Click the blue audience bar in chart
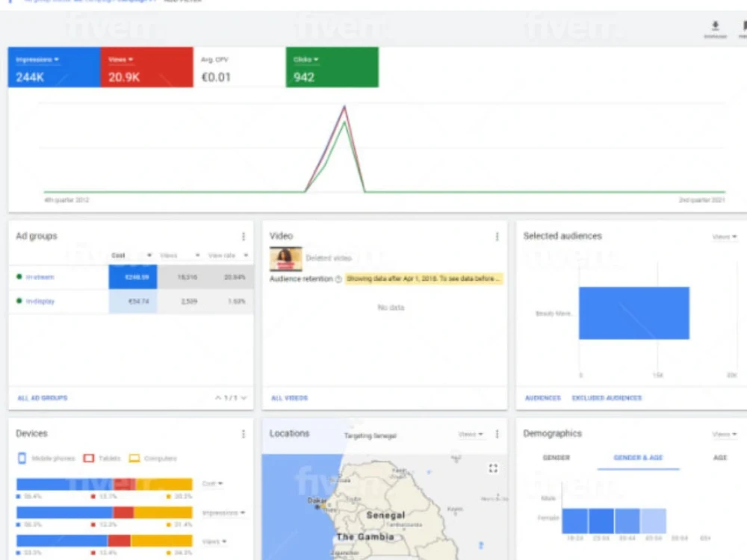747x560 pixels. pos(634,313)
